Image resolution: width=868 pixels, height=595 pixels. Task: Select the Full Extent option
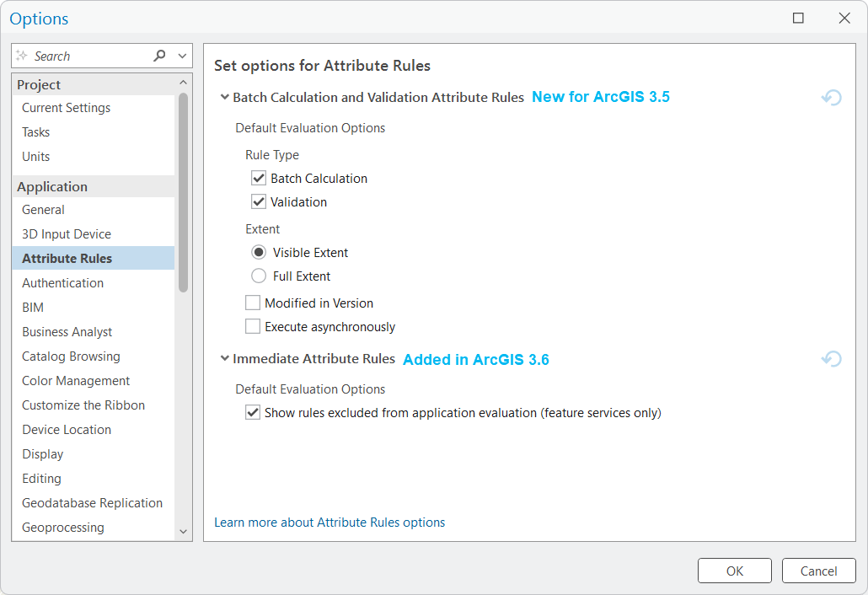tap(259, 276)
